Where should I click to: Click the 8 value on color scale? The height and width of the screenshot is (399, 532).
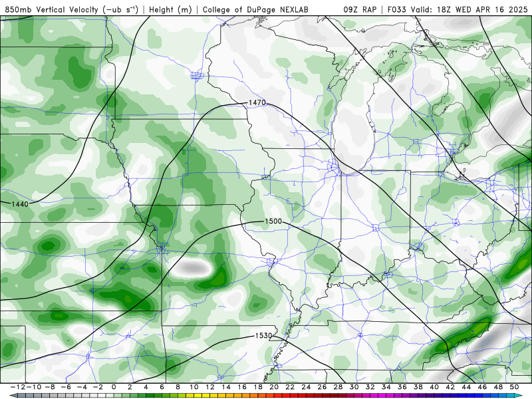(178, 387)
